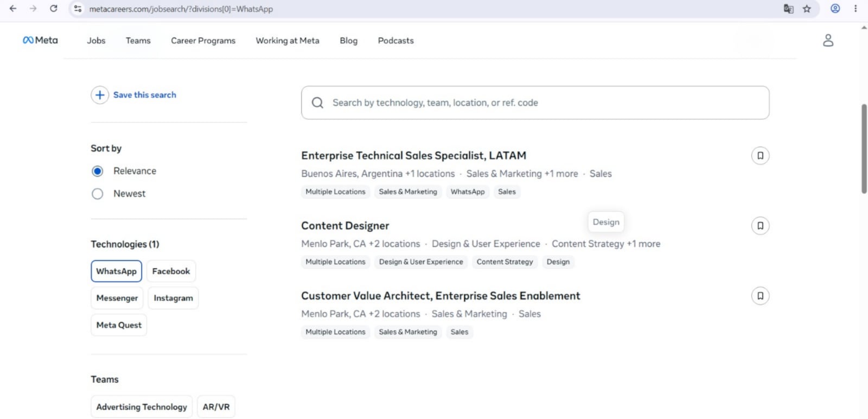This screenshot has width=868, height=419.
Task: Click the job search input field
Action: coord(535,103)
